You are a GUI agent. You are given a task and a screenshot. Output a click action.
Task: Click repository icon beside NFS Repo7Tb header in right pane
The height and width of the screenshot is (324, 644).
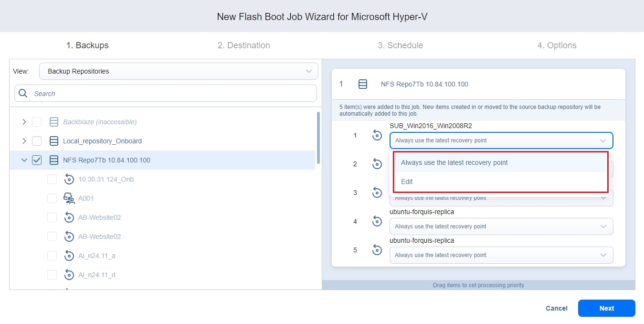(x=363, y=84)
